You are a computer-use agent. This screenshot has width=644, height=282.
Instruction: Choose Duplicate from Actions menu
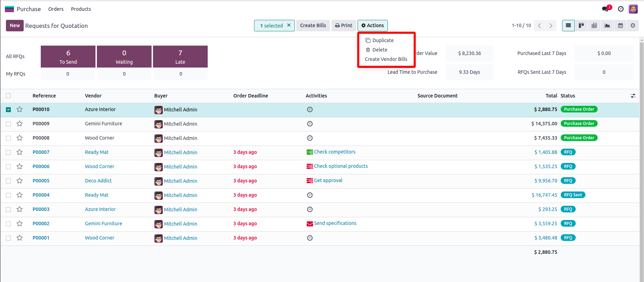(x=383, y=40)
